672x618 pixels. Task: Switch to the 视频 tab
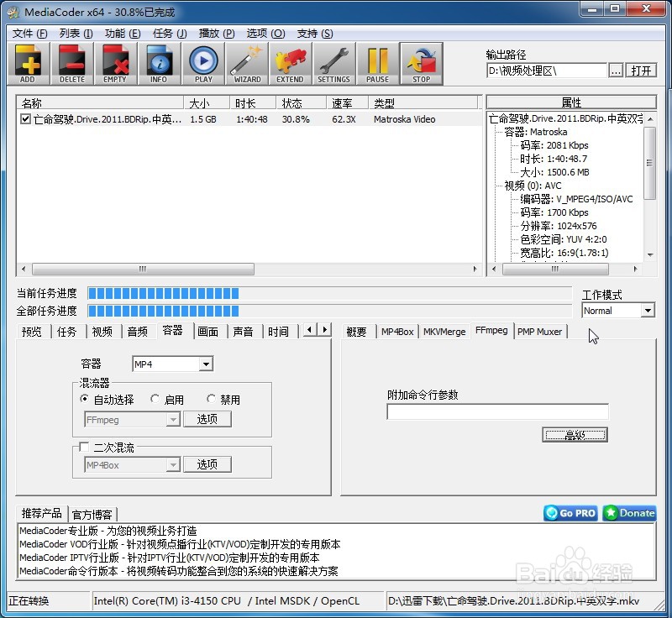(x=102, y=332)
